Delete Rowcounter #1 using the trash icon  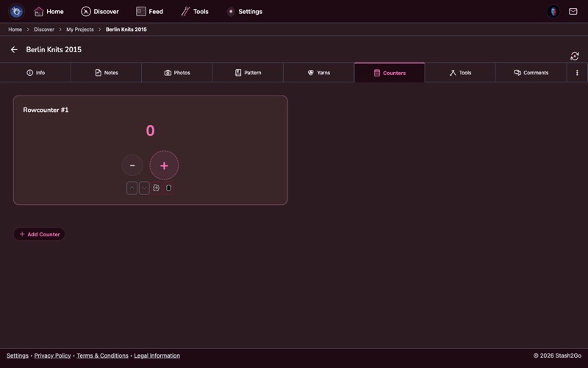tap(168, 188)
